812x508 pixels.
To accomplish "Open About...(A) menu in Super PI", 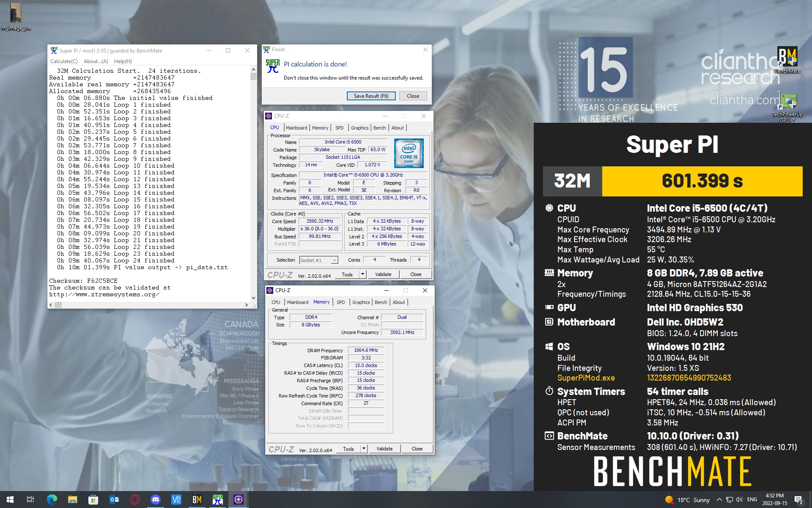I will [x=96, y=61].
